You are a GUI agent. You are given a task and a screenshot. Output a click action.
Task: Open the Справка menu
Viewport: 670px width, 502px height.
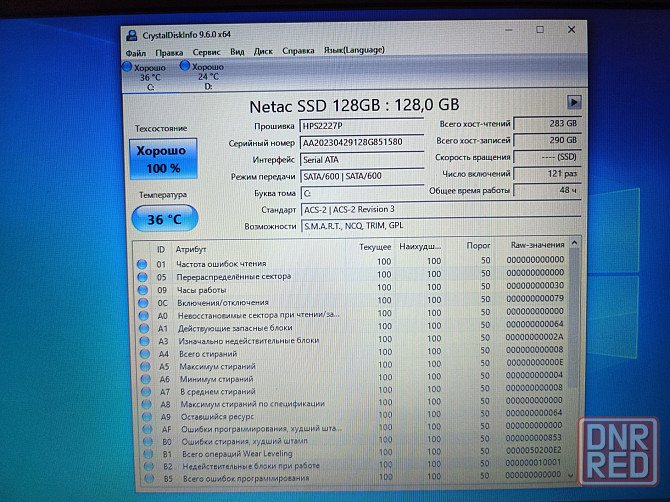point(298,50)
